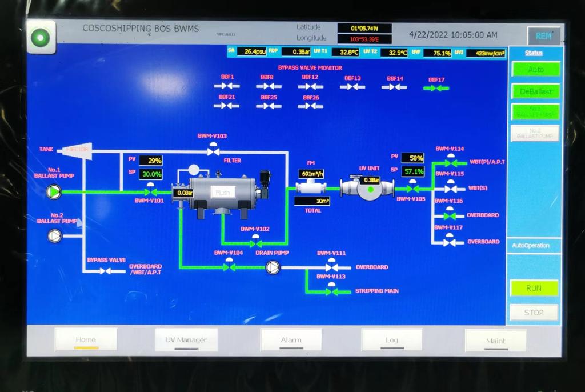Click the BWM-V105 setpoint field 57.1%
This screenshot has width=585, height=392.
click(413, 171)
